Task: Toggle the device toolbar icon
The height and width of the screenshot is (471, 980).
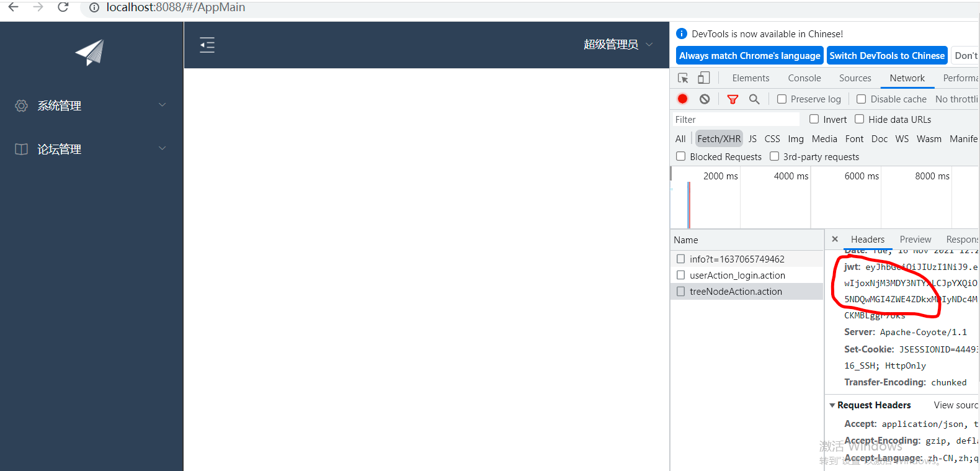Action: [704, 78]
